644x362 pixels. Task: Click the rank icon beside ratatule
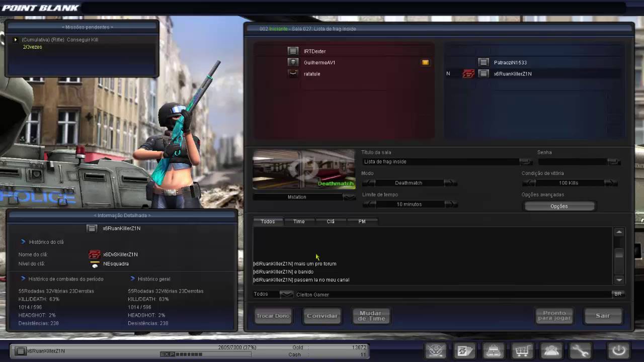pos(293,73)
